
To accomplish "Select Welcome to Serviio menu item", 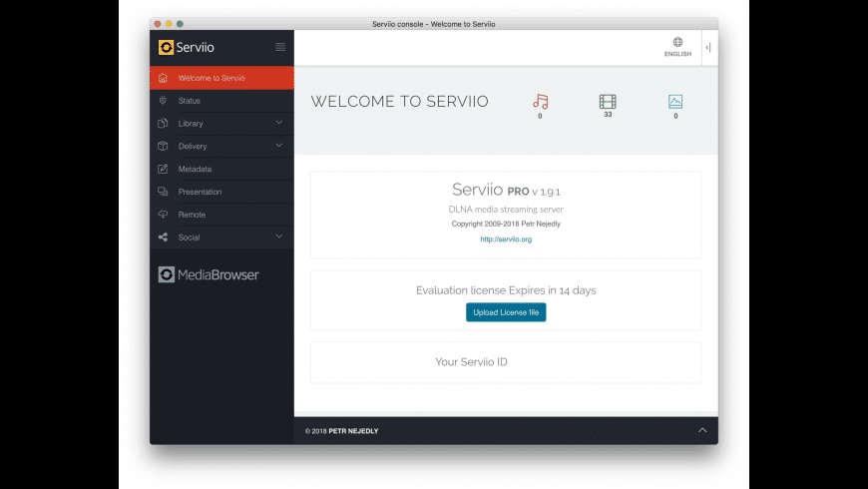I will [x=221, y=78].
